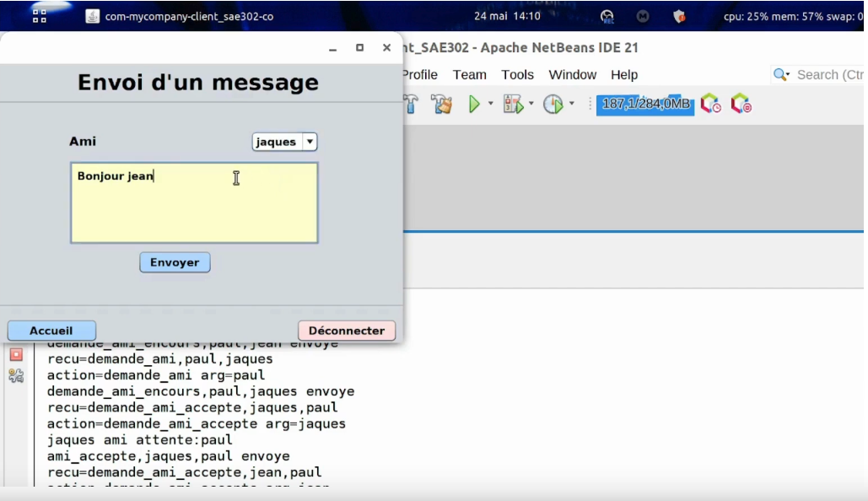Open the Tools menu
Viewport: 868px width, 501px height.
click(517, 75)
